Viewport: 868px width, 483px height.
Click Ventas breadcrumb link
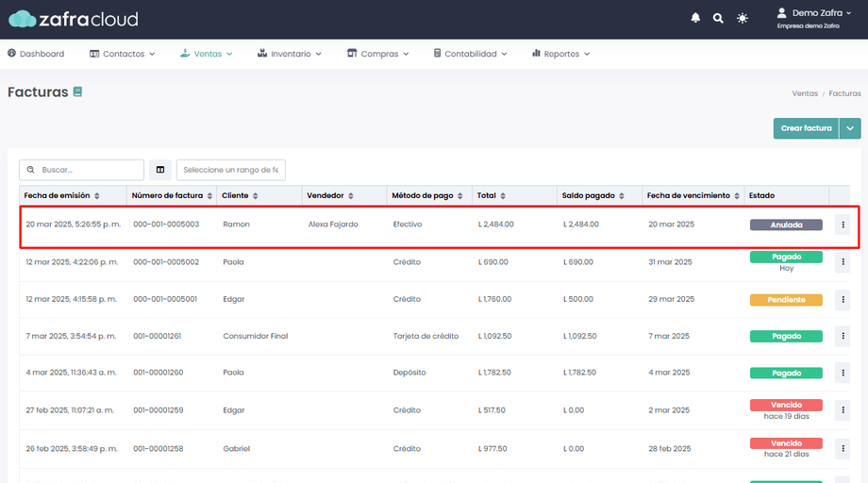[804, 93]
